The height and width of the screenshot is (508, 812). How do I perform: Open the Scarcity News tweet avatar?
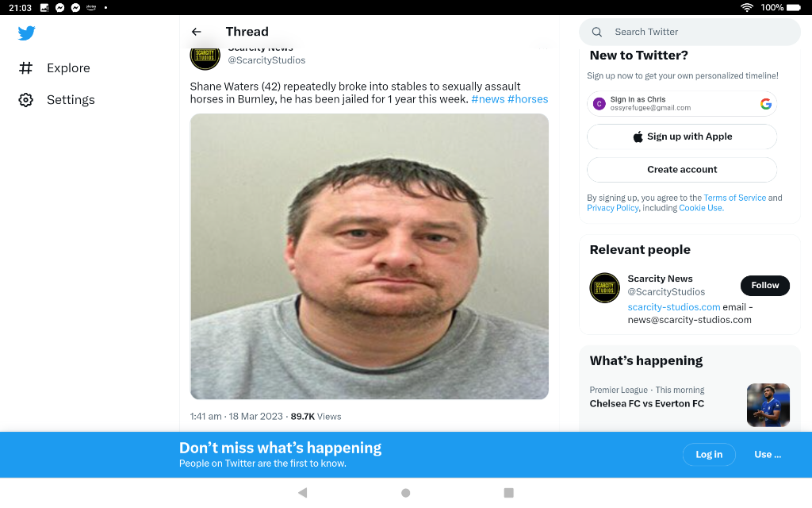pos(205,57)
